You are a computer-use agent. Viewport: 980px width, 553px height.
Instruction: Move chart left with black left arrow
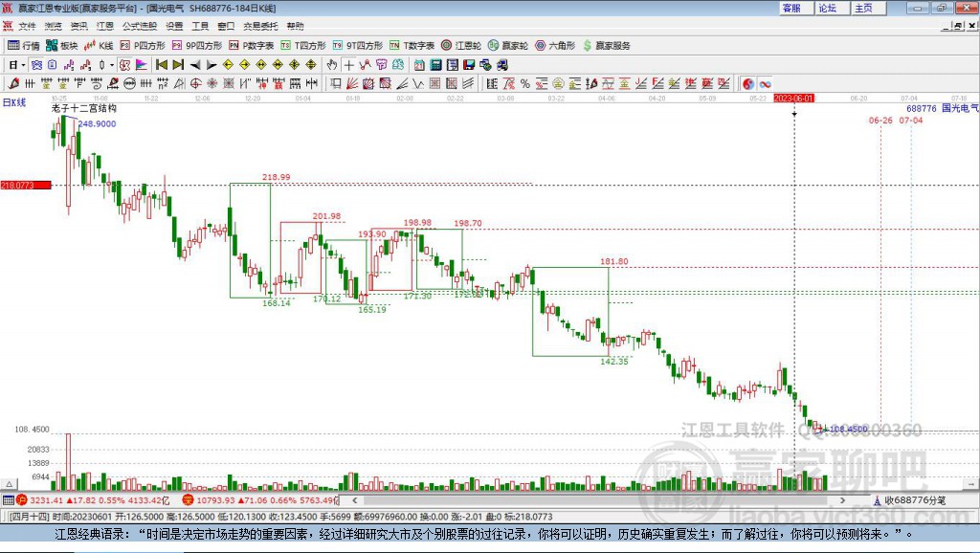point(195,64)
